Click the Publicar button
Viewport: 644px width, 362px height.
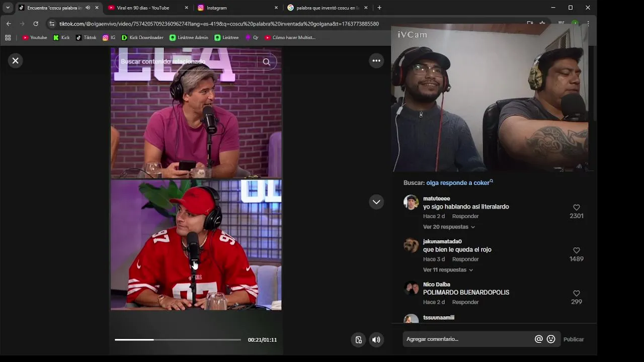click(x=574, y=339)
